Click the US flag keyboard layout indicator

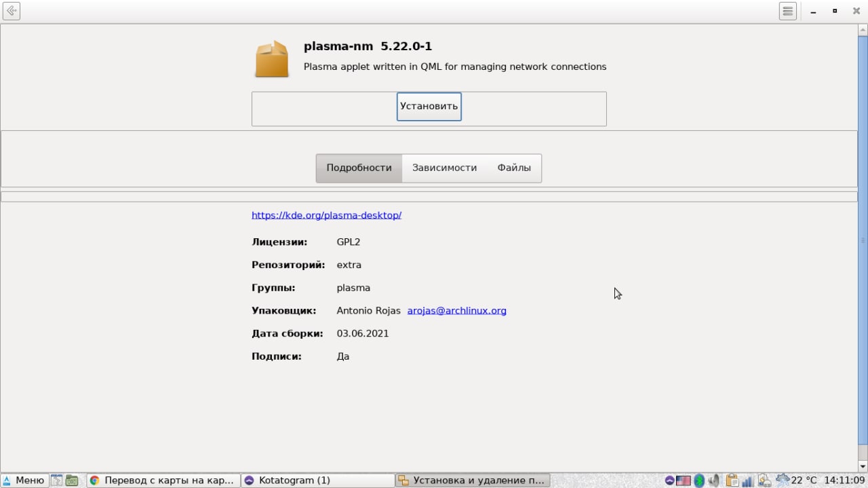(x=684, y=481)
